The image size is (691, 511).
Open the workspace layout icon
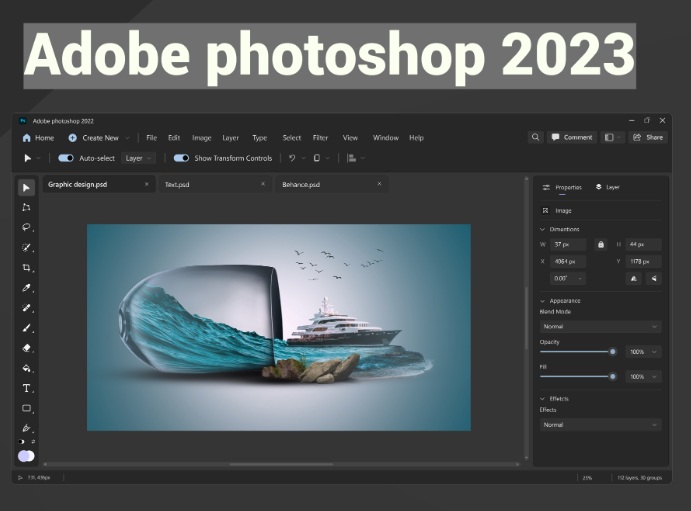pos(609,137)
